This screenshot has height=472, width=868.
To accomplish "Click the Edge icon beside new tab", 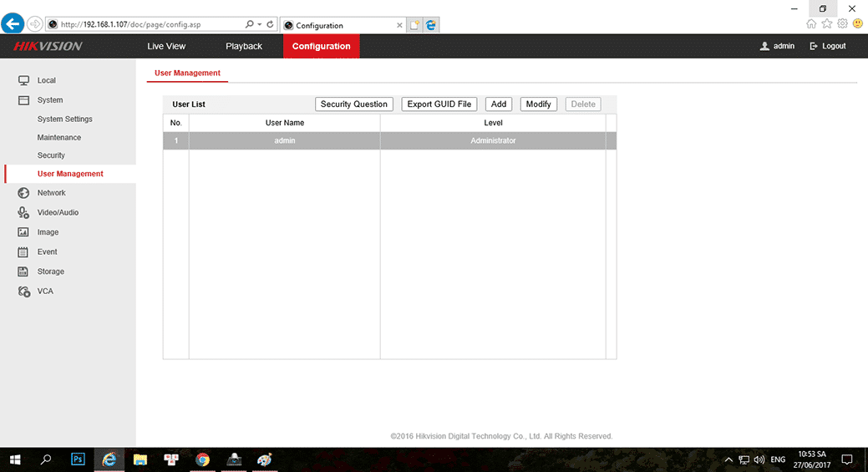I will tap(431, 25).
